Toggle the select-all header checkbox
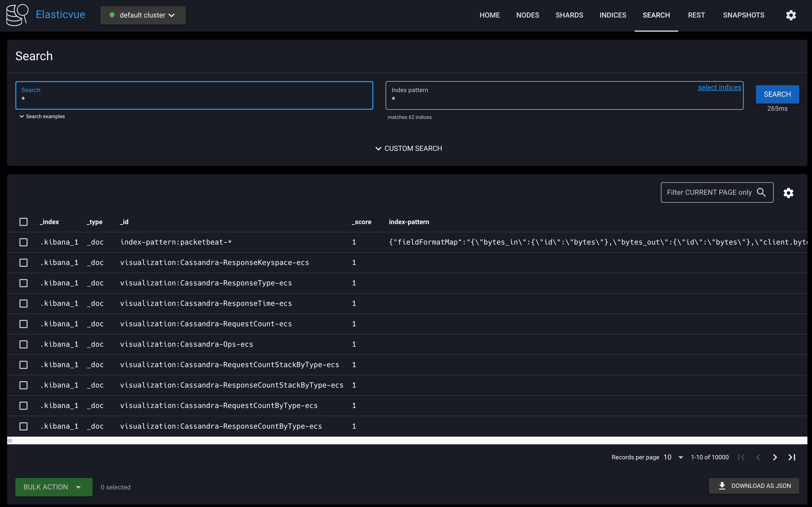 (23, 222)
